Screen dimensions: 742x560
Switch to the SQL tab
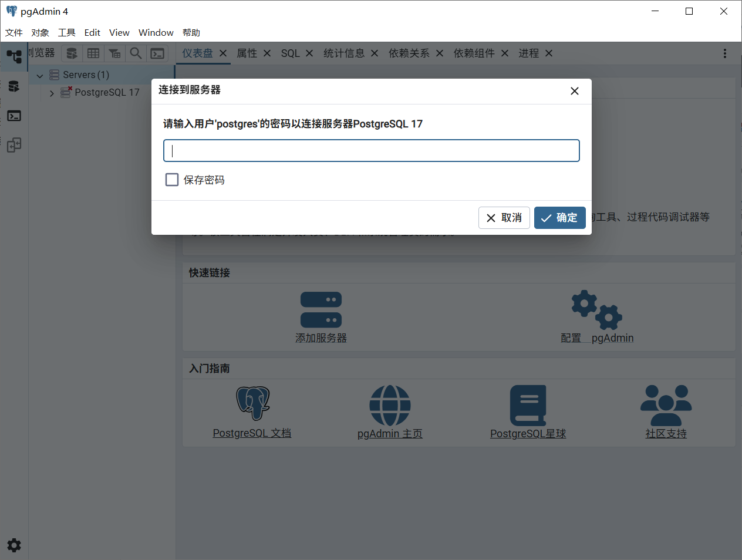point(290,53)
